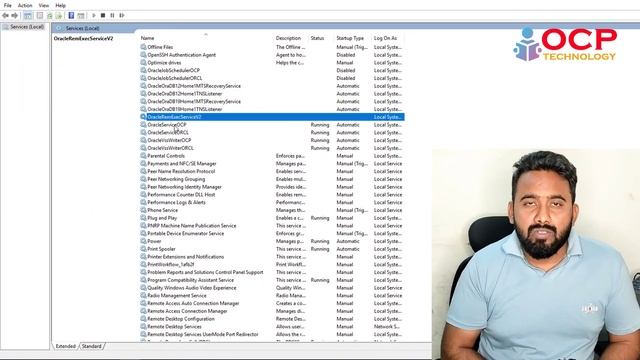This screenshot has height=360, width=640.
Task: Toggle the Show/Hide Console Tree icon
Action: point(27,16)
